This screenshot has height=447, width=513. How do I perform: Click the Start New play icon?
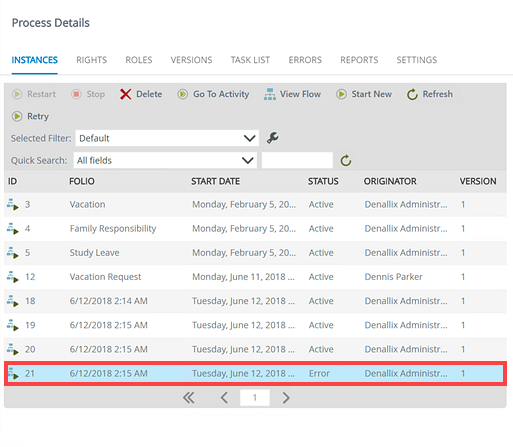(341, 94)
